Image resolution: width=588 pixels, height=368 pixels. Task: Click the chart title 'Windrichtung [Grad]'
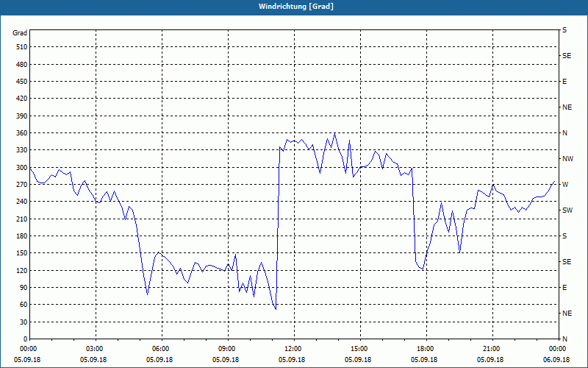tap(296, 7)
